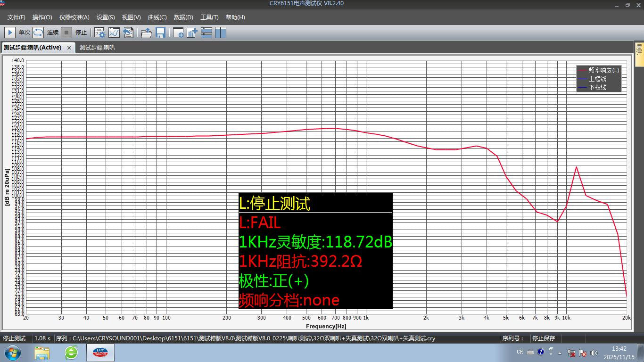Open the test configuration gear icon
The image size is (644, 362).
pos(99,33)
